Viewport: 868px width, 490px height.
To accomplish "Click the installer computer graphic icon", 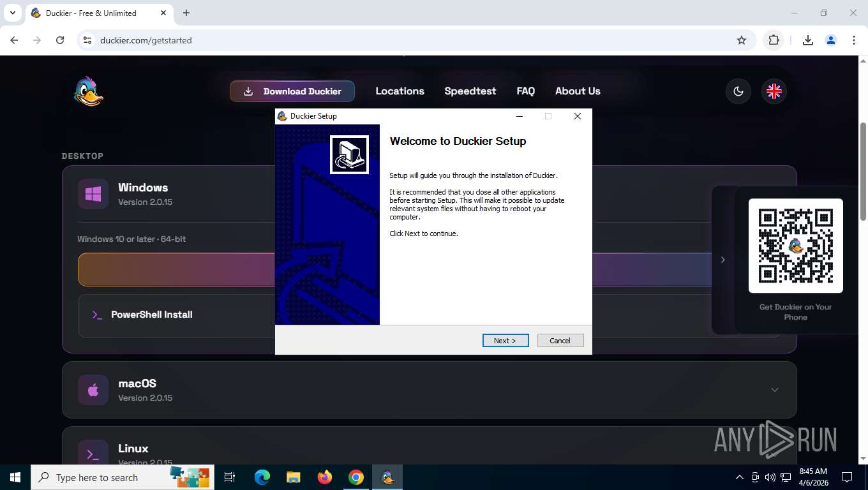I will tap(349, 154).
